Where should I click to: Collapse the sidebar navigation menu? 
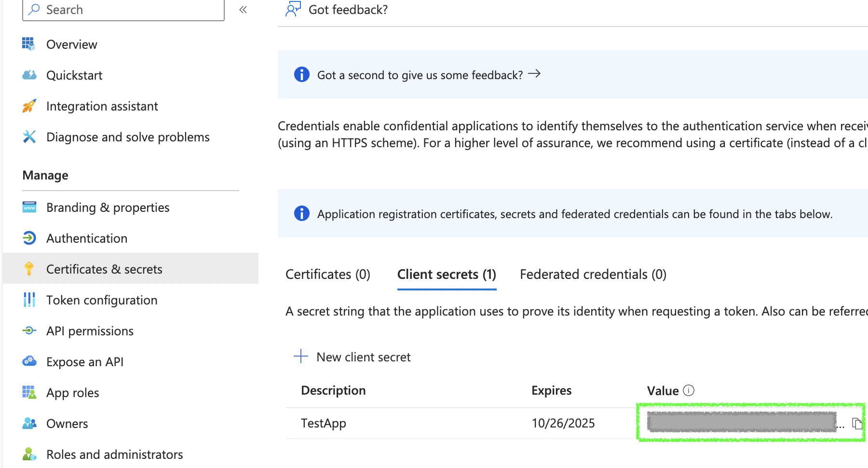pos(243,10)
